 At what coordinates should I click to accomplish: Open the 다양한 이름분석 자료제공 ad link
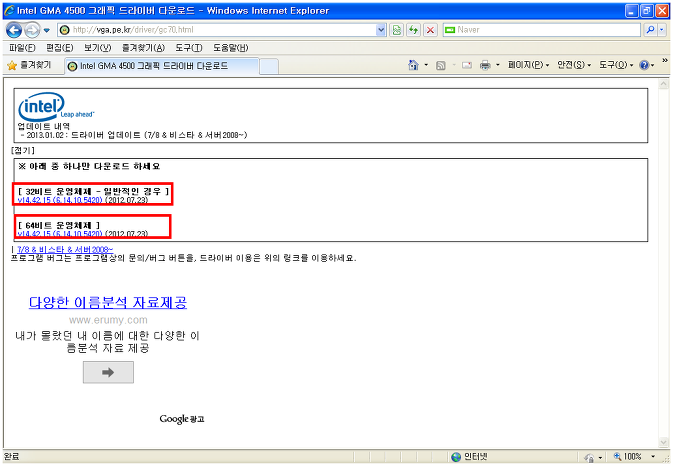pos(108,303)
